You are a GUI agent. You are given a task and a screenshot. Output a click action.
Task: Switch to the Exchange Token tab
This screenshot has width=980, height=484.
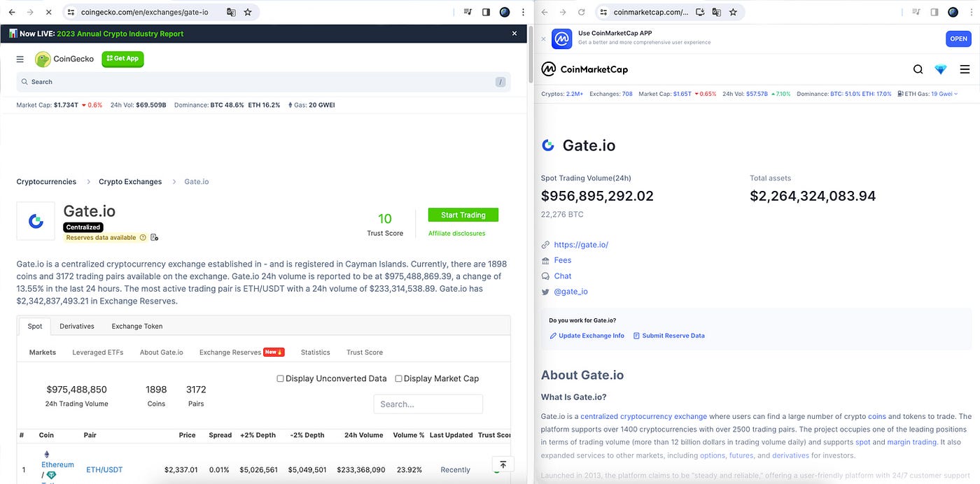pos(137,326)
